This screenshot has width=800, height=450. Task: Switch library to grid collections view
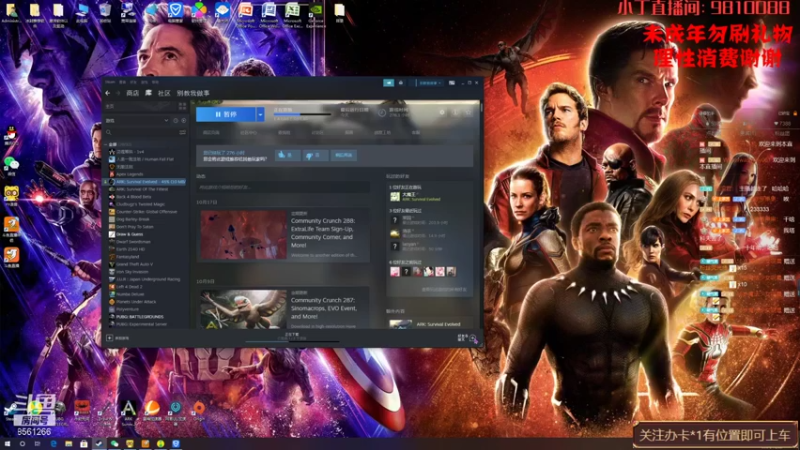click(182, 106)
